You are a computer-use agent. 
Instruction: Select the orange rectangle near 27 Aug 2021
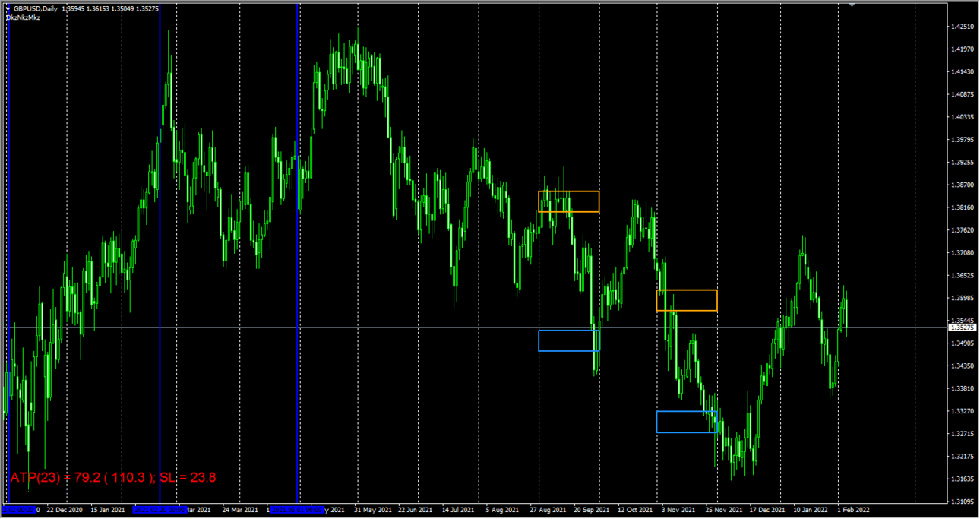point(569,201)
